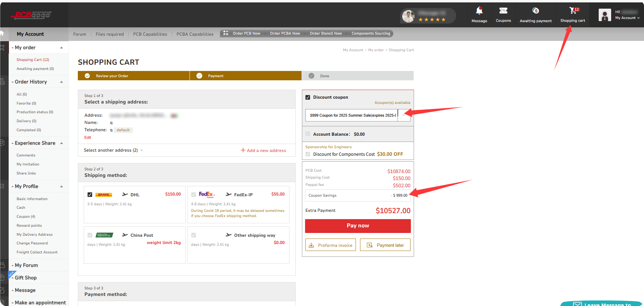Select the China Post shipping checkbox
Image resolution: width=644 pixels, height=306 pixels.
tap(90, 235)
